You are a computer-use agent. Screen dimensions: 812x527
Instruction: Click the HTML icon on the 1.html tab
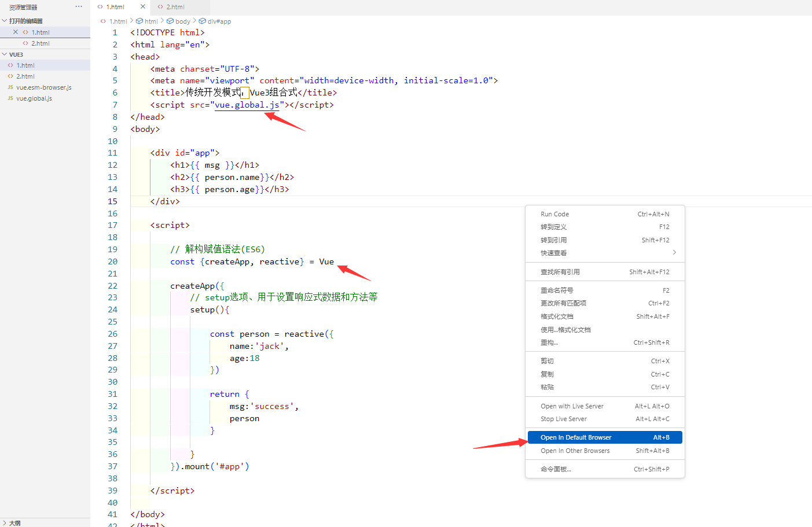coord(100,7)
